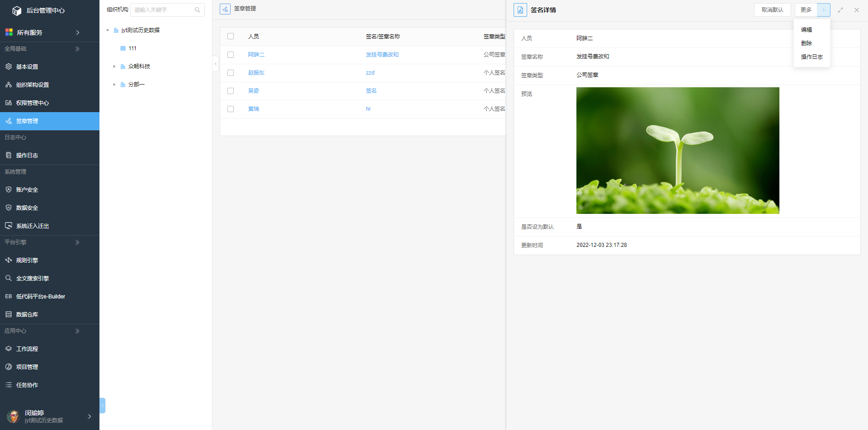
Task: Select the 111 tree item
Action: tap(132, 48)
